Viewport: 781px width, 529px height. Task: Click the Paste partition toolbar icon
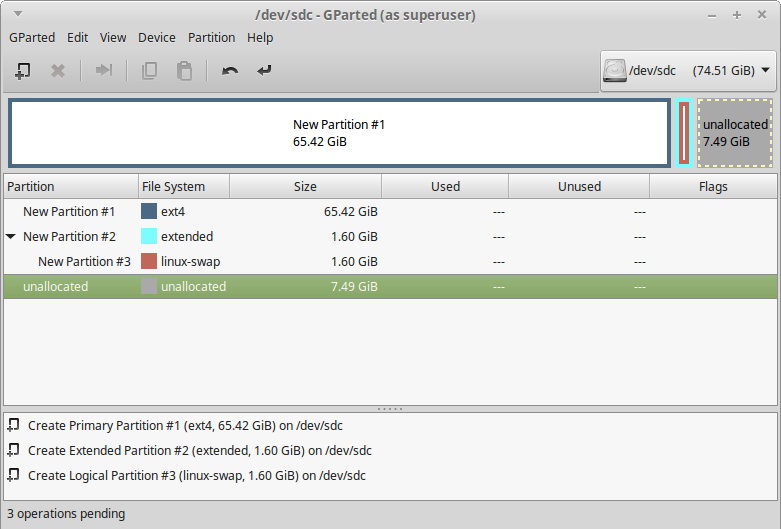(184, 71)
